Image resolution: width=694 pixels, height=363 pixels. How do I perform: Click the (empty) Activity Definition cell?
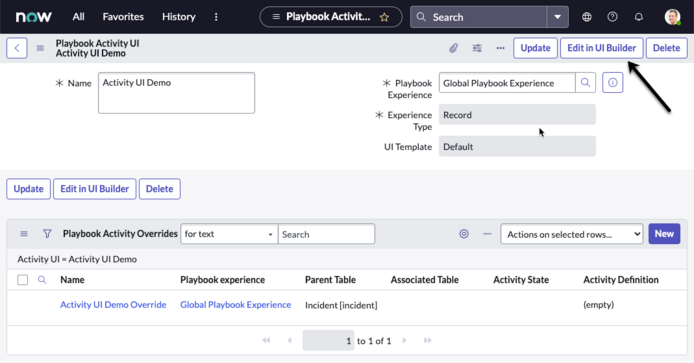pos(598,305)
